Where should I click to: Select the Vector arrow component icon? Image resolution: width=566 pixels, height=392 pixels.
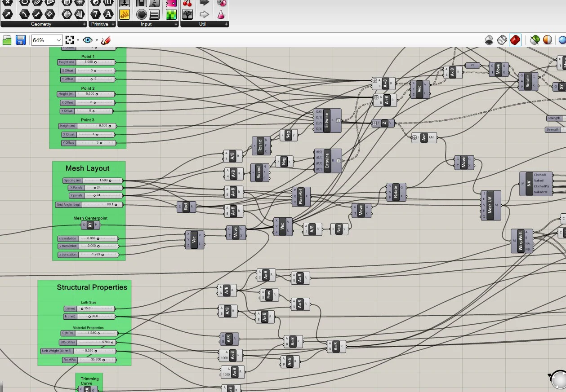(7, 14)
